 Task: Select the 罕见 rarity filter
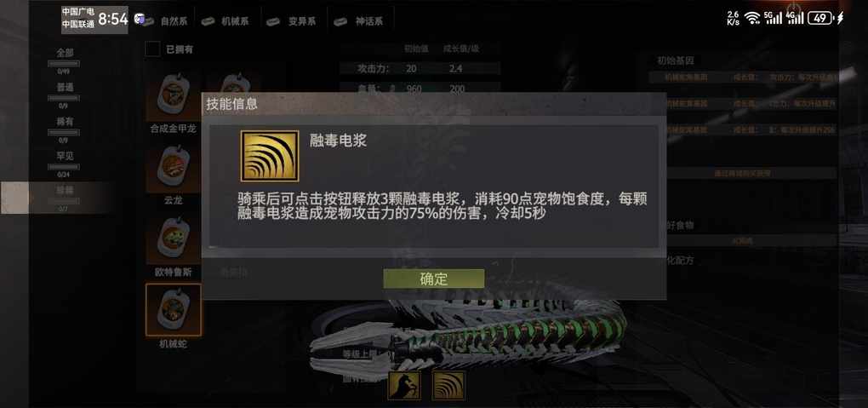(x=64, y=156)
